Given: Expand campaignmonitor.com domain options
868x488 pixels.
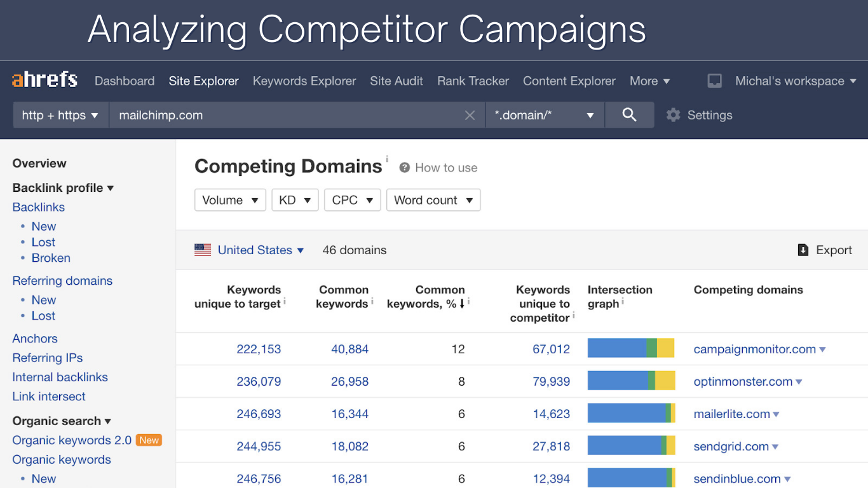Looking at the screenshot, I should (x=823, y=349).
